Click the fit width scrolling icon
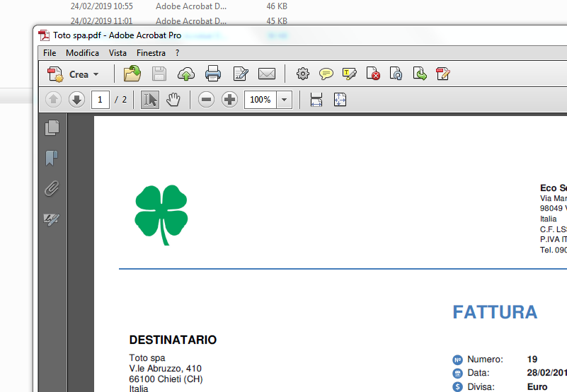This screenshot has height=392, width=567. pos(316,100)
